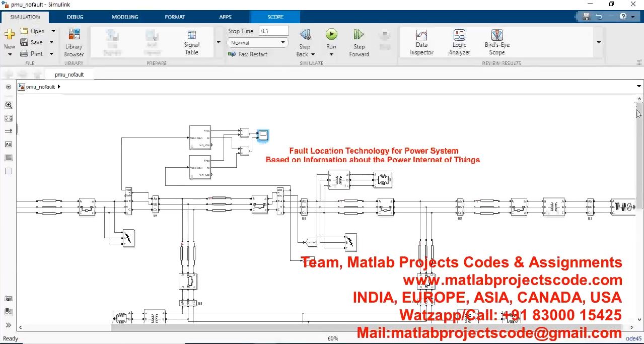Open the Save dropdown arrow

(52, 42)
